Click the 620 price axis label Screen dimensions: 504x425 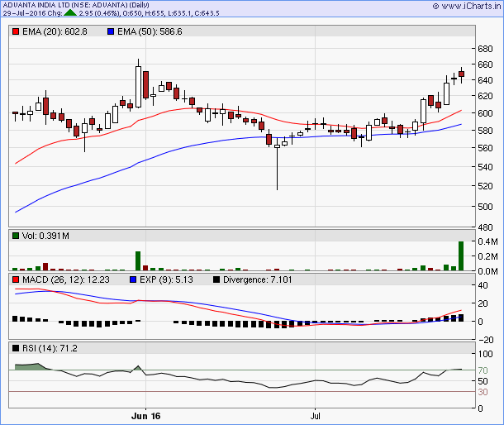pyautogui.click(x=485, y=96)
